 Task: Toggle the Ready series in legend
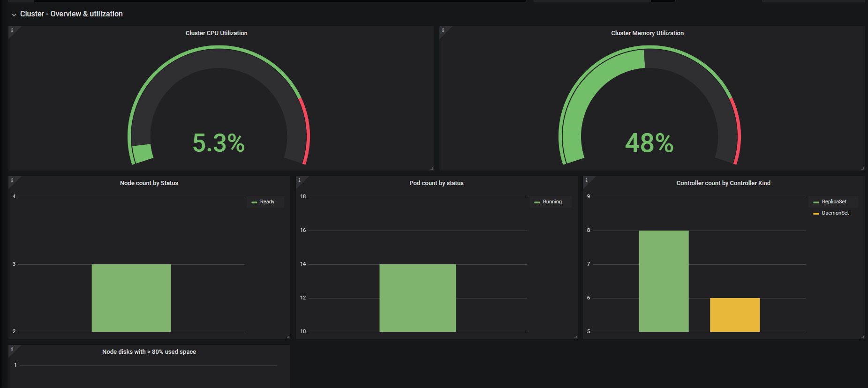tap(267, 202)
